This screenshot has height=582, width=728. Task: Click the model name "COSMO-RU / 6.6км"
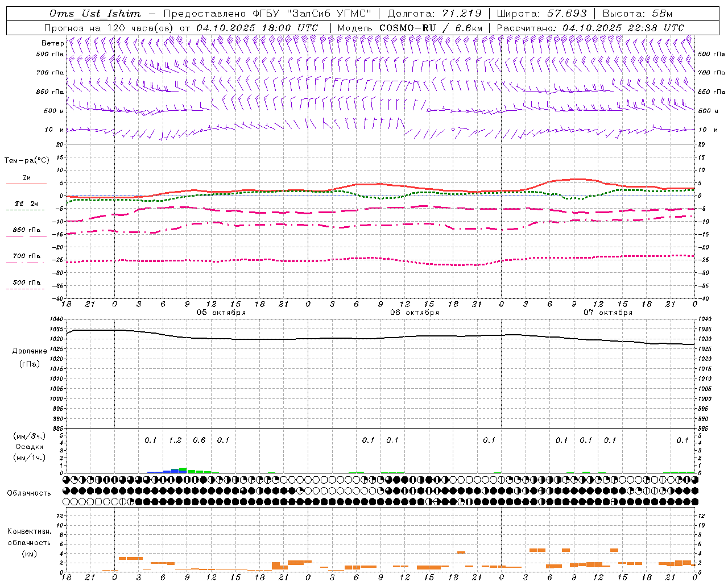coord(431,28)
